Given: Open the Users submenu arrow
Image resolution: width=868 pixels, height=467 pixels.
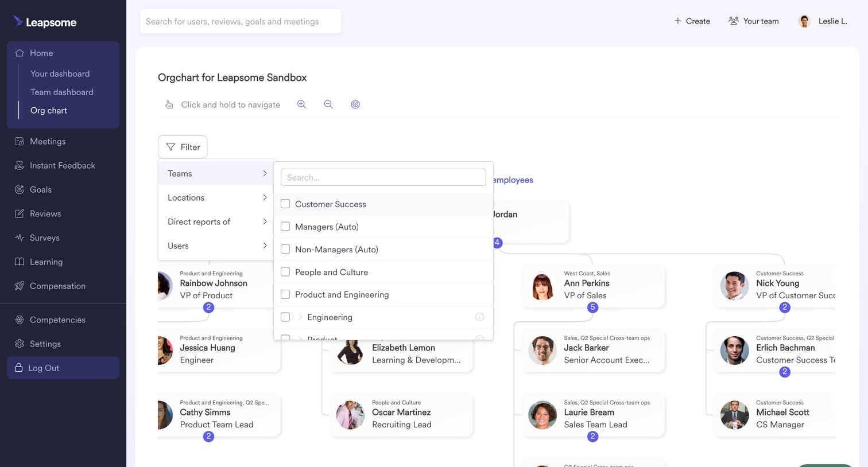Looking at the screenshot, I should coord(265,246).
